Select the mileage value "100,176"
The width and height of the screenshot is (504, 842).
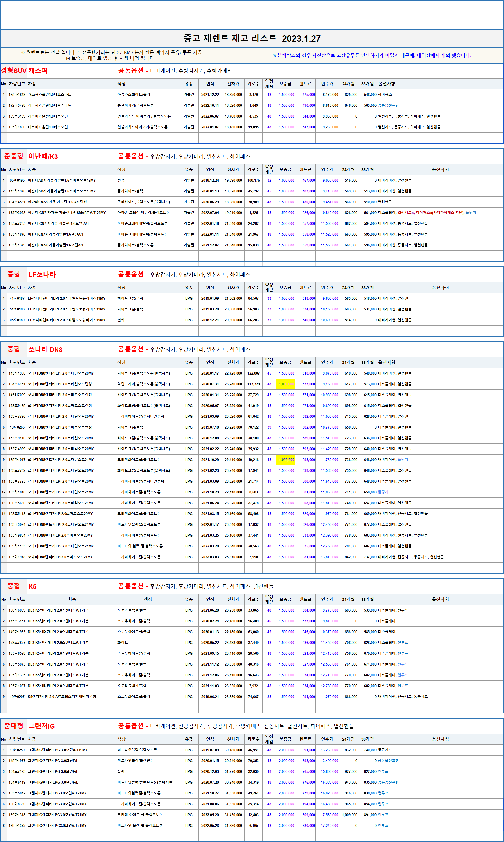pos(253,181)
